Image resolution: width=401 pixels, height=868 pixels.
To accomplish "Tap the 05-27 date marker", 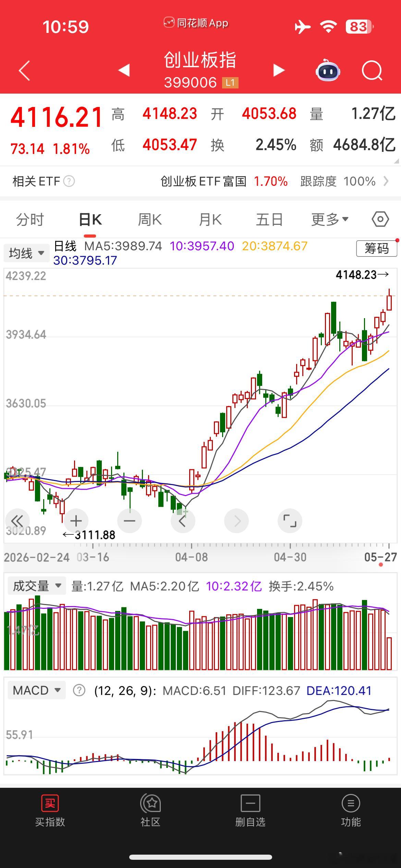I will (x=380, y=557).
